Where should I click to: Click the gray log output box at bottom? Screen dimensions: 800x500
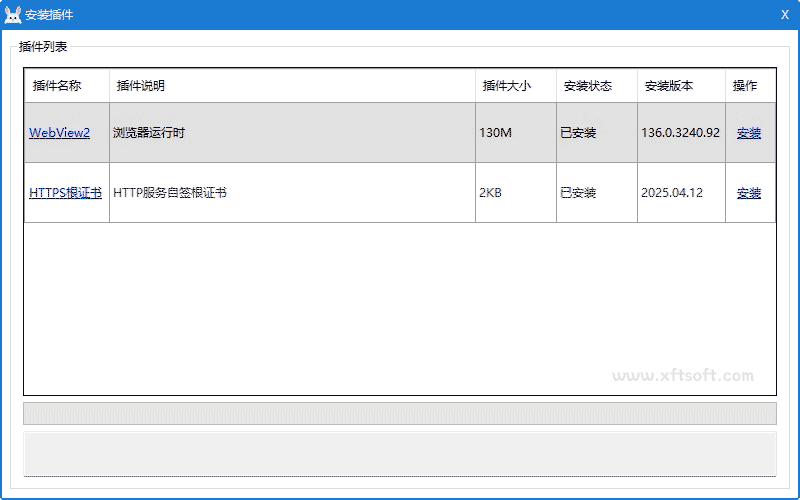pyautogui.click(x=400, y=454)
